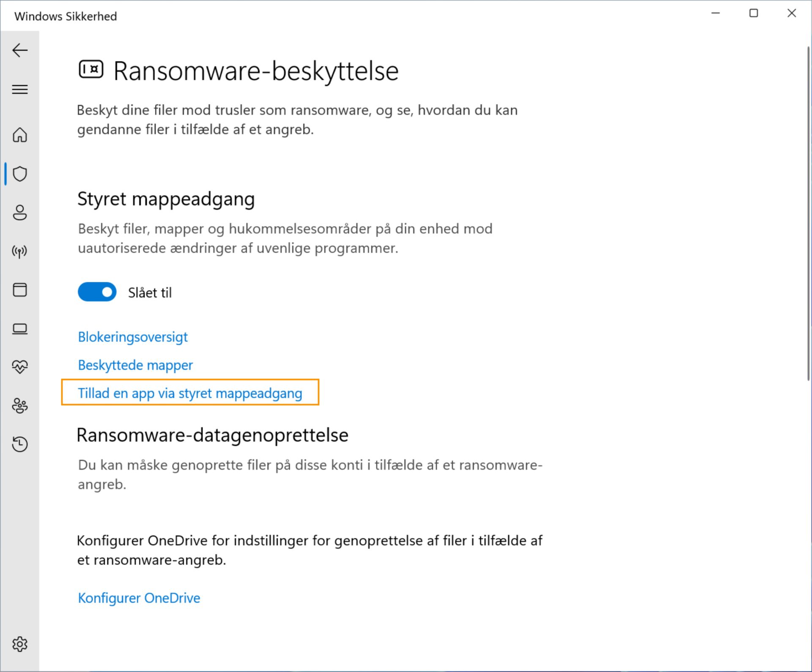Minimize the Windows Sikkerhed window
This screenshot has width=812, height=672.
click(716, 14)
